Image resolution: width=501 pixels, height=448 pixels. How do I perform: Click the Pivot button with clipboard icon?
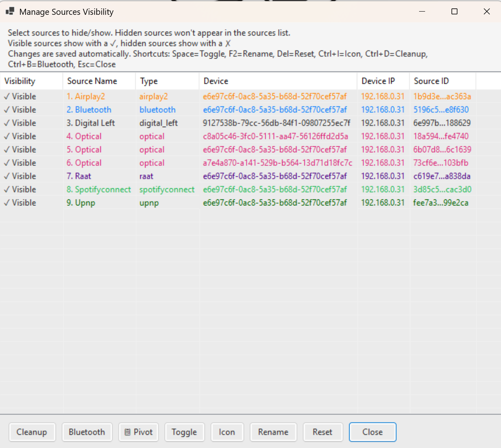[x=138, y=432]
